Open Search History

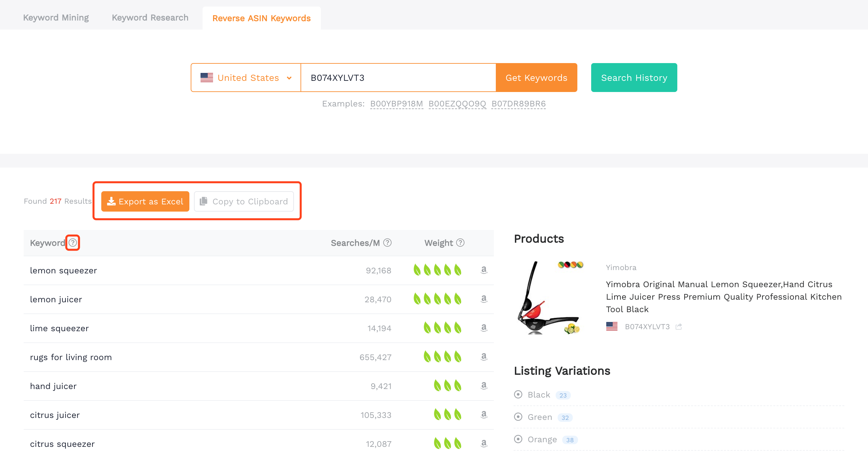634,78
